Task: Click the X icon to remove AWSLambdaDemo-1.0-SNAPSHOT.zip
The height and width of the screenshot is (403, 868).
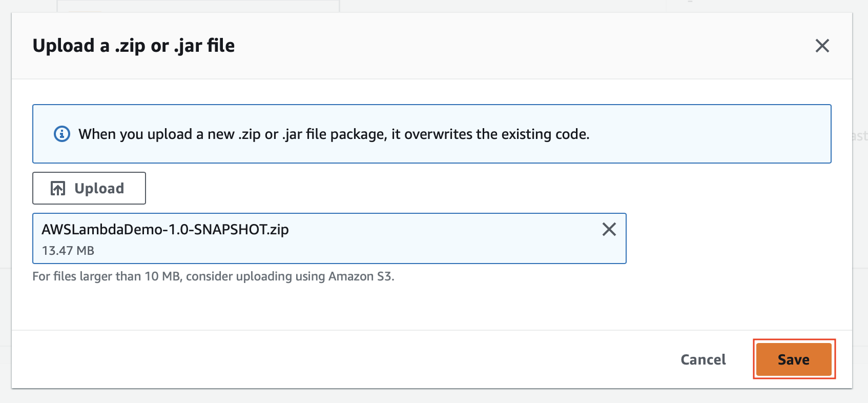Action: 609,230
